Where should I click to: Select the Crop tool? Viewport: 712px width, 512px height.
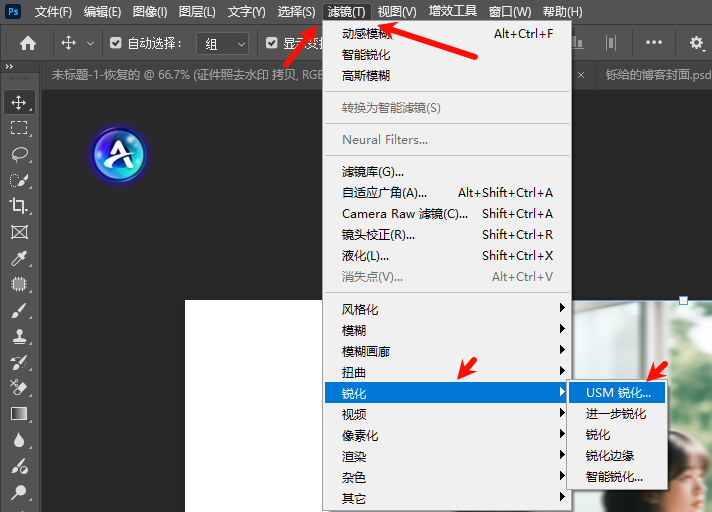[19, 206]
